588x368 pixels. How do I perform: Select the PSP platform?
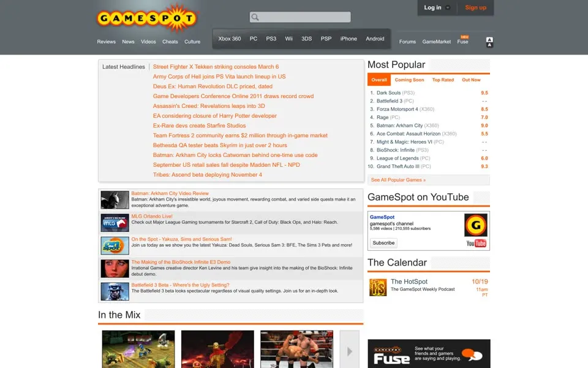click(x=326, y=39)
